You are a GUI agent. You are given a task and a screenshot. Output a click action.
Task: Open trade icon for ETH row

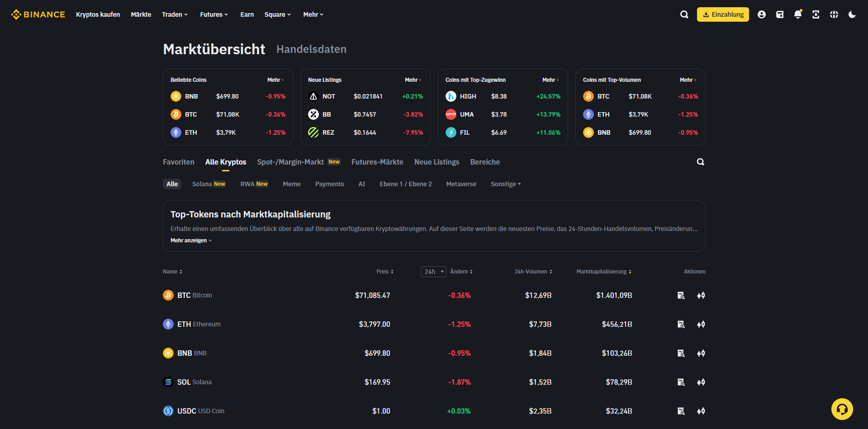(701, 324)
